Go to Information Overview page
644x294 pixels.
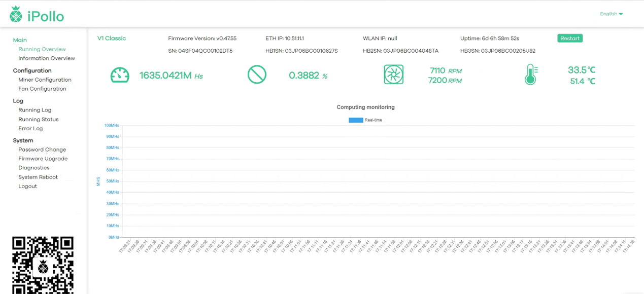(x=46, y=58)
